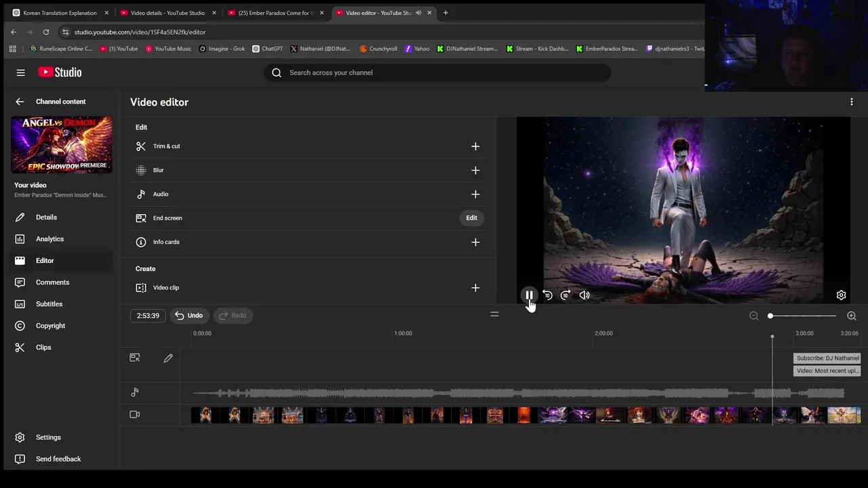Viewport: 868px width, 488px height.
Task: Zoom out the timeline
Action: (x=753, y=316)
